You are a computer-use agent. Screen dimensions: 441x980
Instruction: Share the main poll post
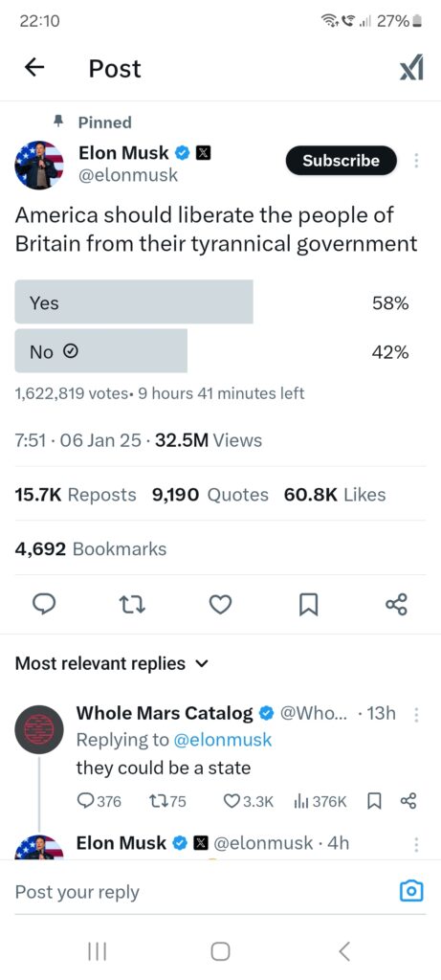coord(397,604)
